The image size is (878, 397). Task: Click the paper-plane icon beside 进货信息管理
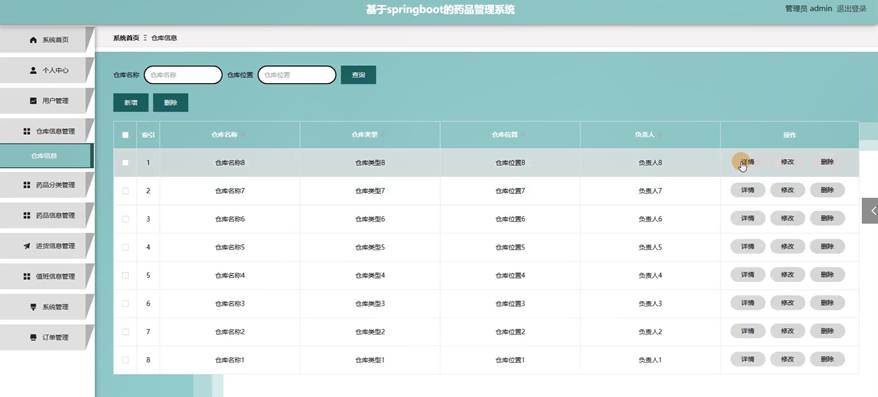pyautogui.click(x=27, y=246)
